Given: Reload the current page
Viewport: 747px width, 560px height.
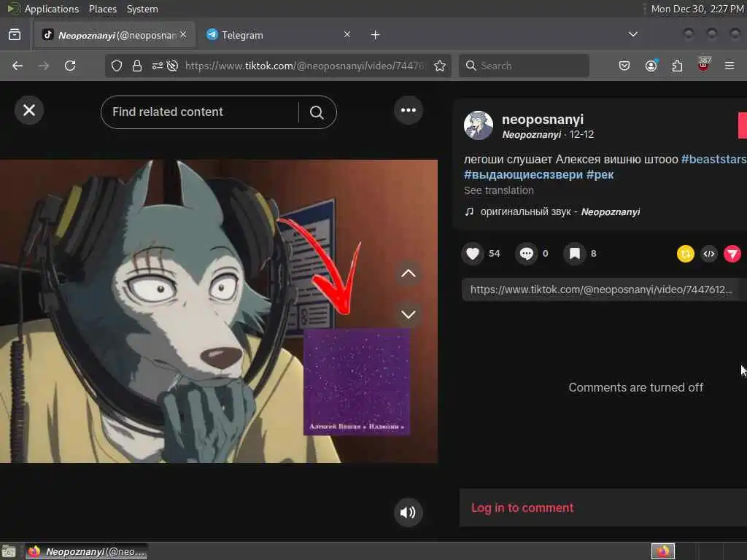Looking at the screenshot, I should click(x=70, y=66).
